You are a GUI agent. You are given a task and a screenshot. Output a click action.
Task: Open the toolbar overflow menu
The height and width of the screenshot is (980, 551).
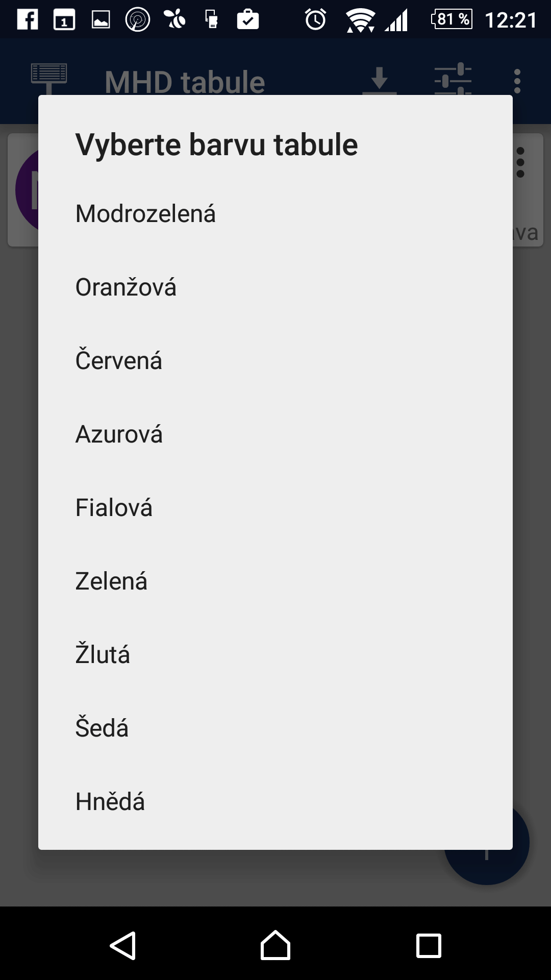tap(517, 81)
